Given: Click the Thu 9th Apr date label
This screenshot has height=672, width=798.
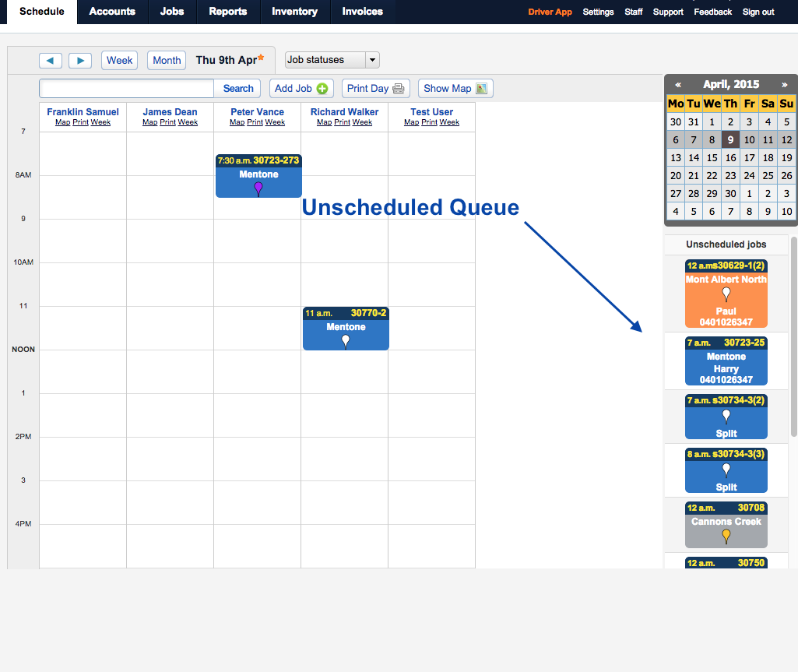Looking at the screenshot, I should 227,60.
